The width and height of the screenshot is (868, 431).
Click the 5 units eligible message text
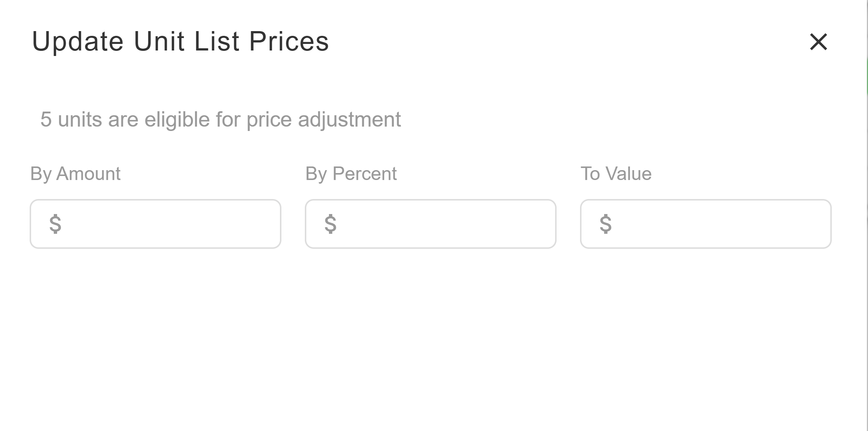(x=220, y=119)
